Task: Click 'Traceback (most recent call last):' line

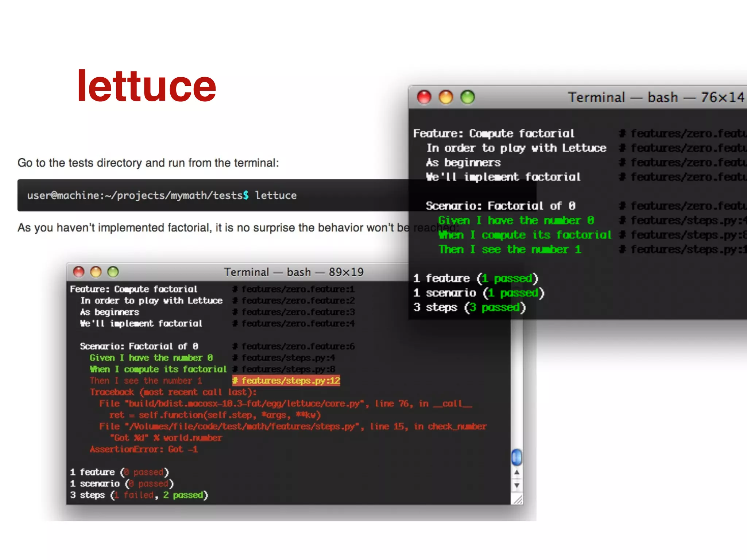Action: coord(173,392)
